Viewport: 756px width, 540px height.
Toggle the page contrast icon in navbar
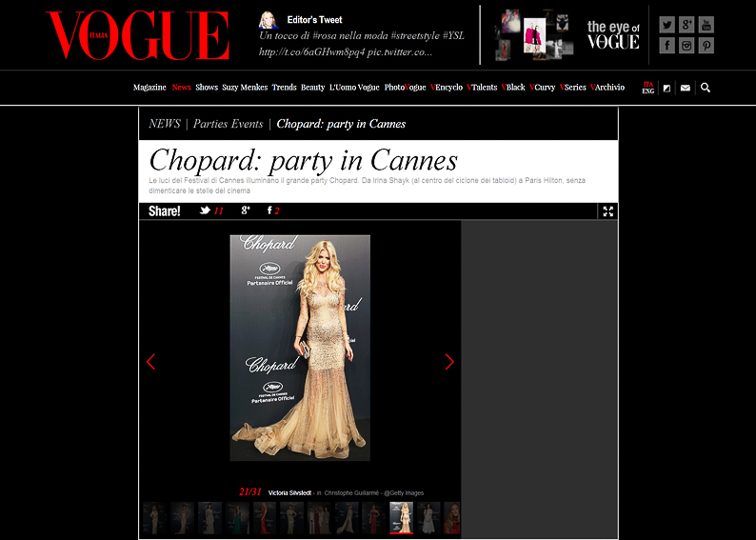coord(666,88)
